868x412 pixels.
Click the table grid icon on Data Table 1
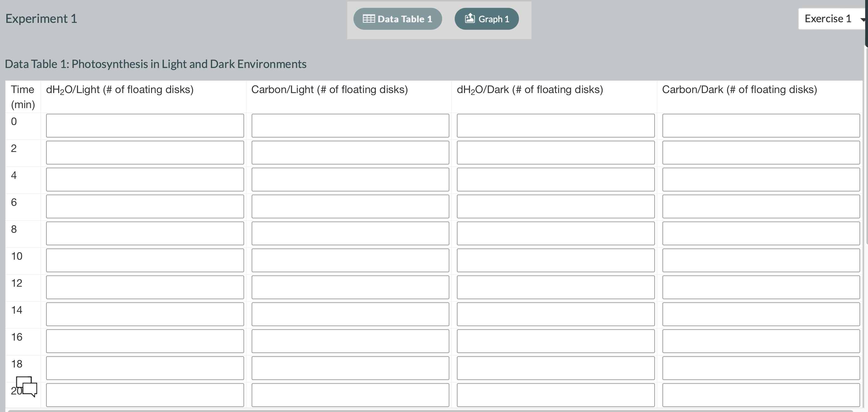(368, 18)
